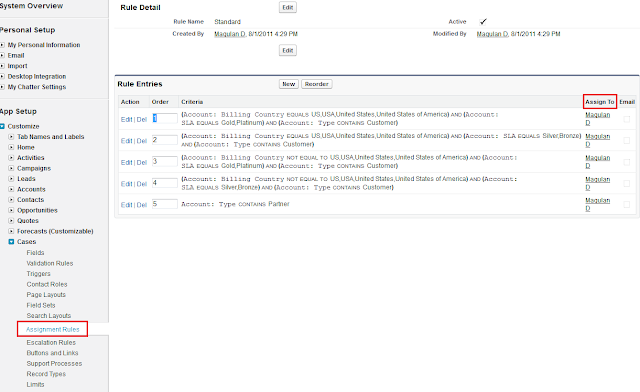This screenshot has width=640, height=392.
Task: Click the Criteria column header
Action: (192, 102)
